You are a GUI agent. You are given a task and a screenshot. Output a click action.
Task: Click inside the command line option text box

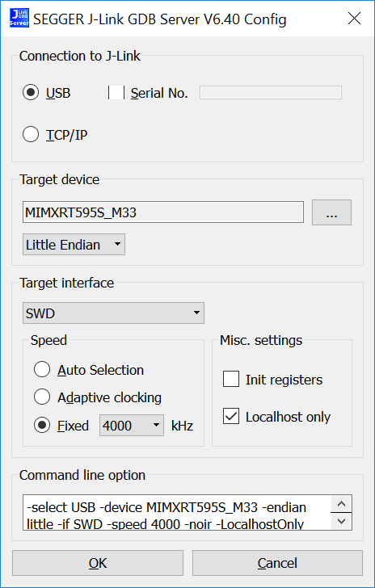[x=176, y=512]
